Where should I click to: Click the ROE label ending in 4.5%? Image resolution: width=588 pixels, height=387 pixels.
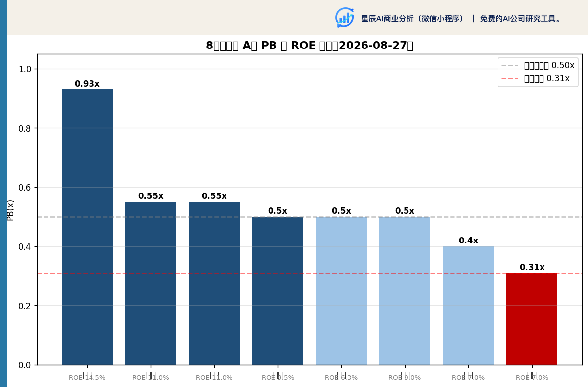(x=87, y=377)
